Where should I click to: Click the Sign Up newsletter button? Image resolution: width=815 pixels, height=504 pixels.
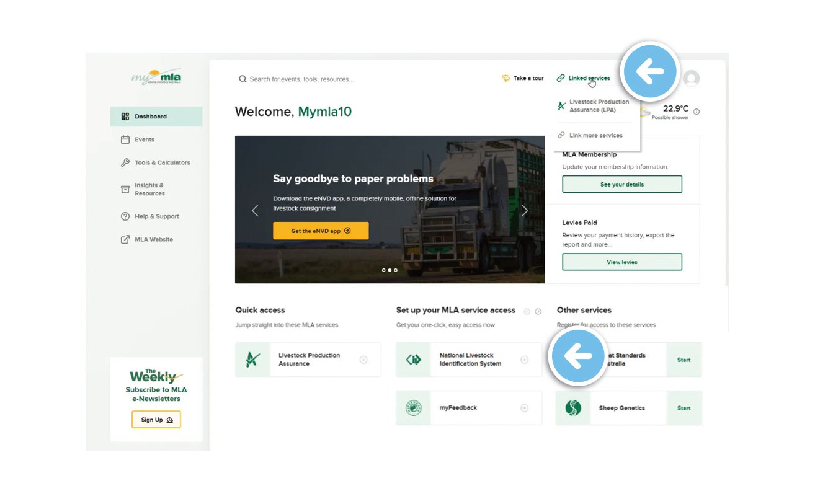click(156, 420)
